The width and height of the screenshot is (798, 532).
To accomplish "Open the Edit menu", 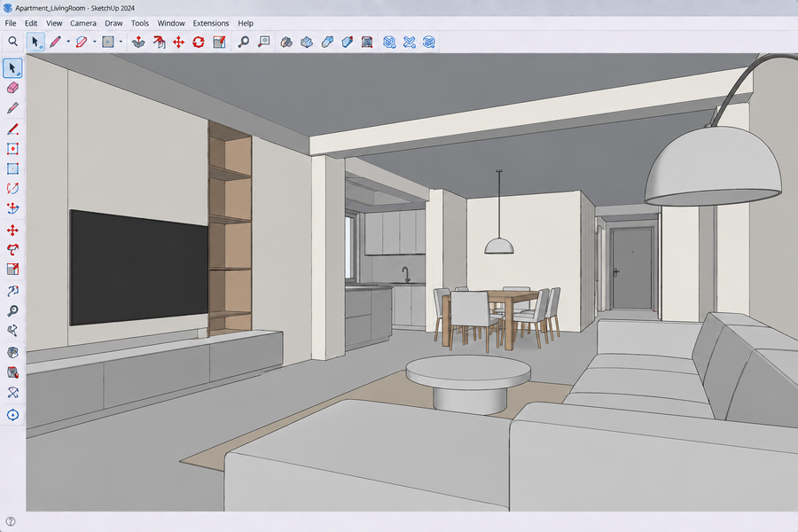I will point(31,23).
